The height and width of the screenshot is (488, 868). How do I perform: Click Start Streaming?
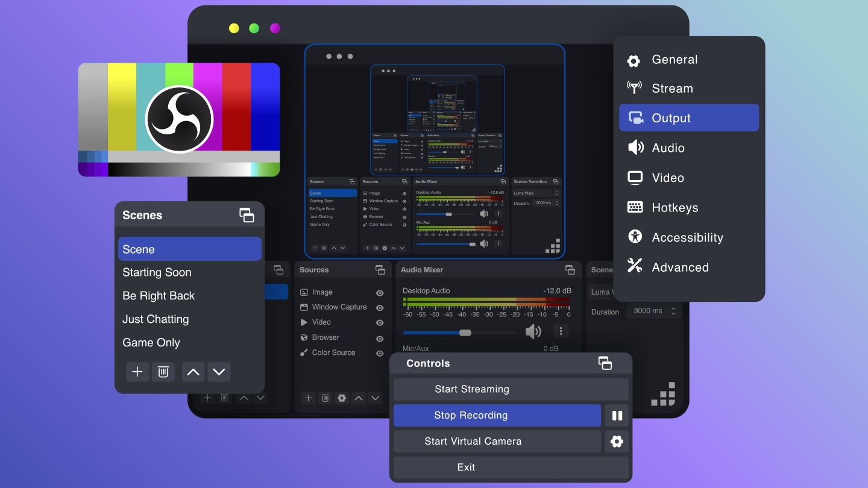(x=472, y=389)
